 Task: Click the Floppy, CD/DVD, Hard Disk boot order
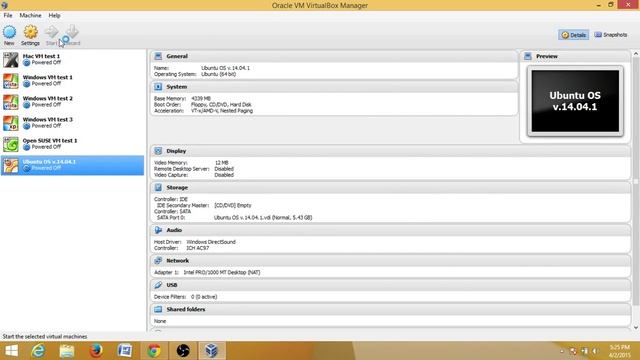click(x=221, y=104)
